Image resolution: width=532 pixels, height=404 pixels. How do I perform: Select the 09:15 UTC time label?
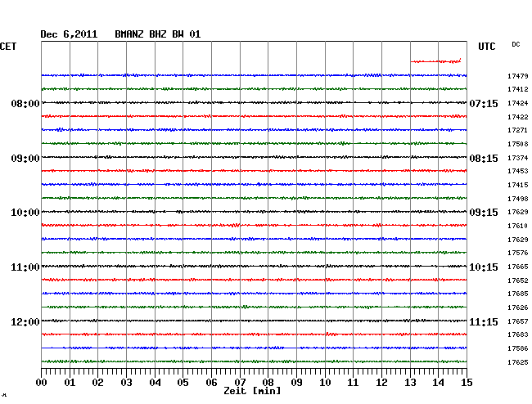(x=484, y=213)
